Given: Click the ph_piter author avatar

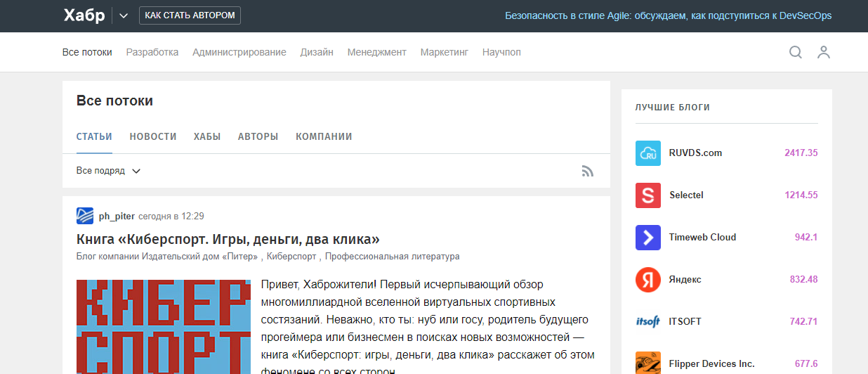Looking at the screenshot, I should click(85, 216).
